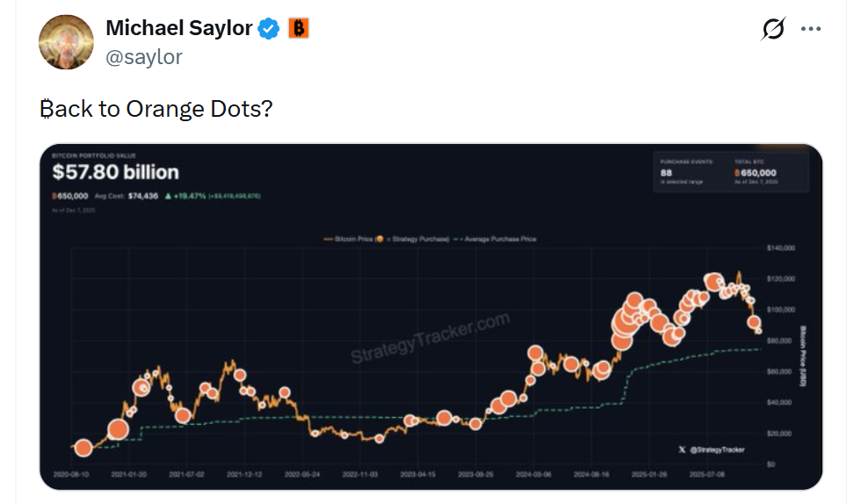
Task: Click the $140,000 price axis label
Action: (x=781, y=248)
